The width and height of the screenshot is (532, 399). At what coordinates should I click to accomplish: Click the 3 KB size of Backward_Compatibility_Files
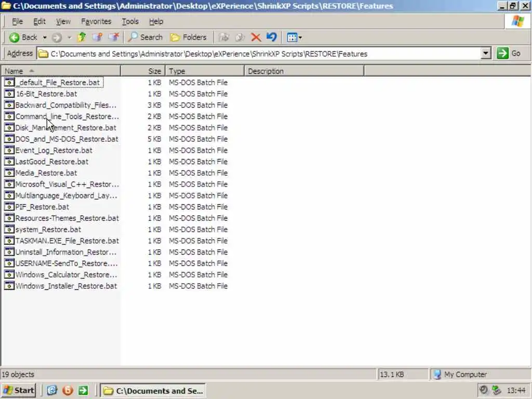(154, 105)
